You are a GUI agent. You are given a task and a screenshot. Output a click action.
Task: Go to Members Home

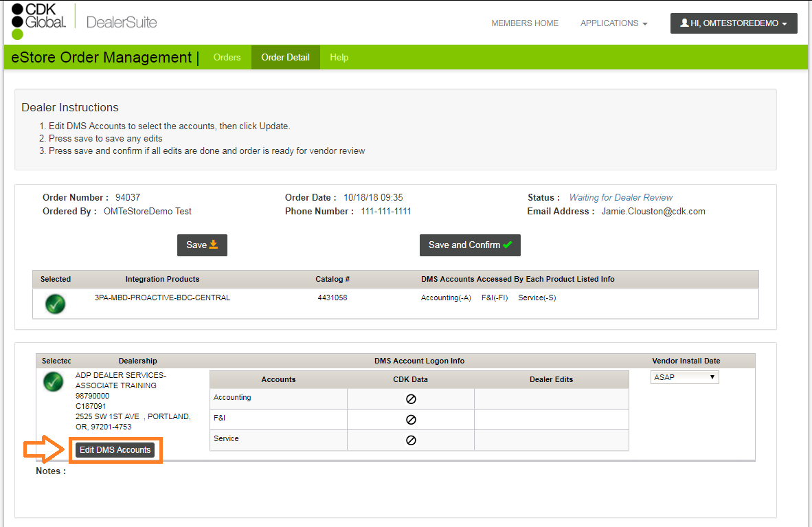(x=525, y=23)
